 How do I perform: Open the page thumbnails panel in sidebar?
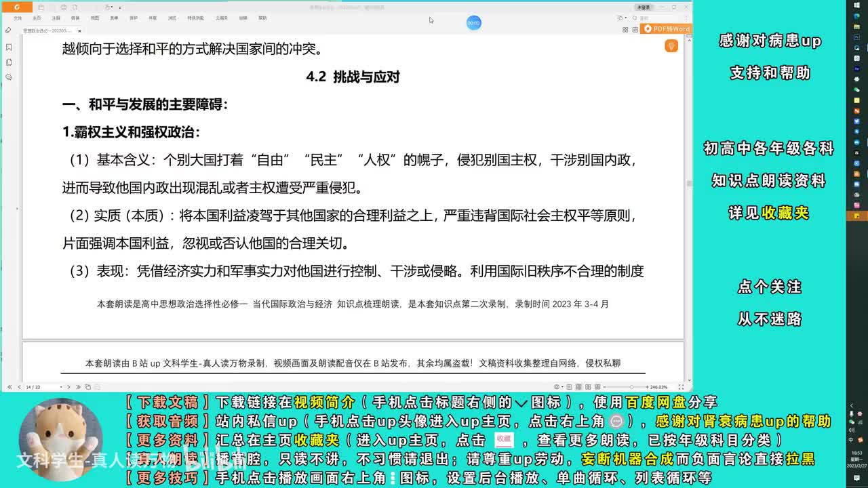point(9,62)
